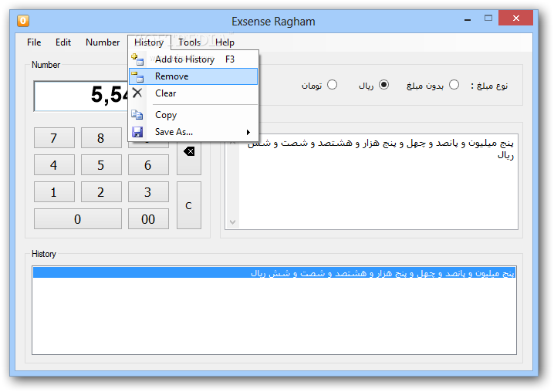Click the Number input field
The width and height of the screenshot is (554, 392).
[x=81, y=96]
